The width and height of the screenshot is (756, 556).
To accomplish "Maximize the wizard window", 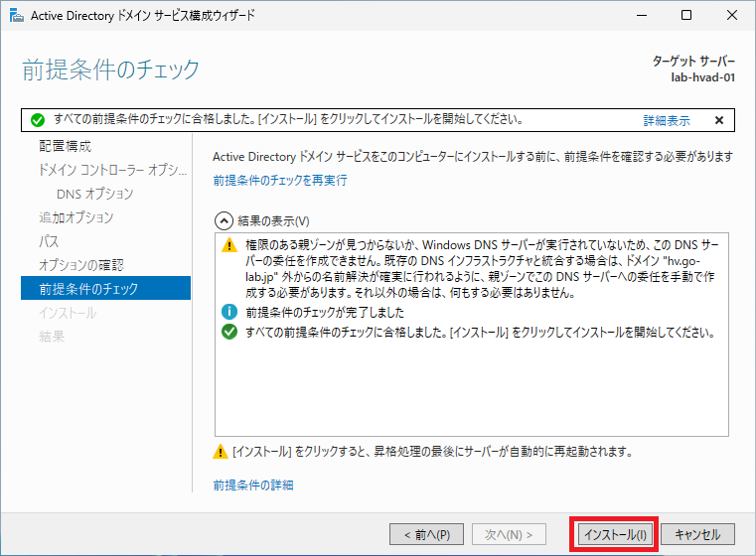I will point(686,16).
